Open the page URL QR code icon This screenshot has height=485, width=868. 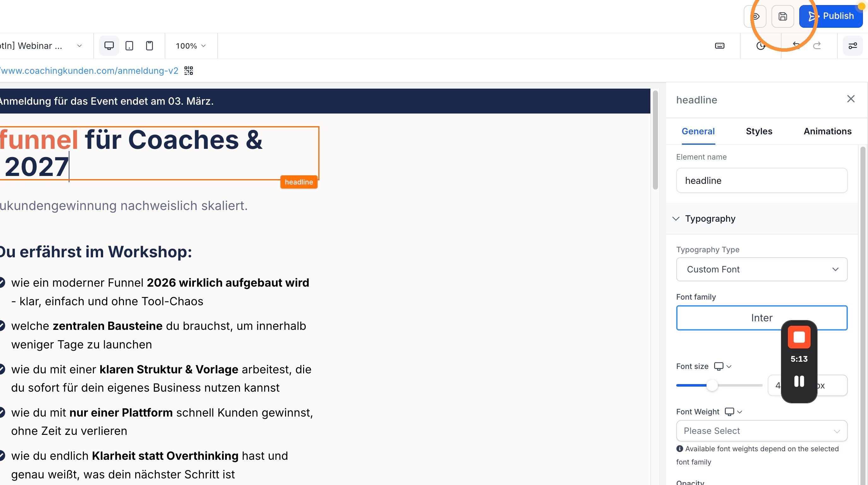[189, 70]
